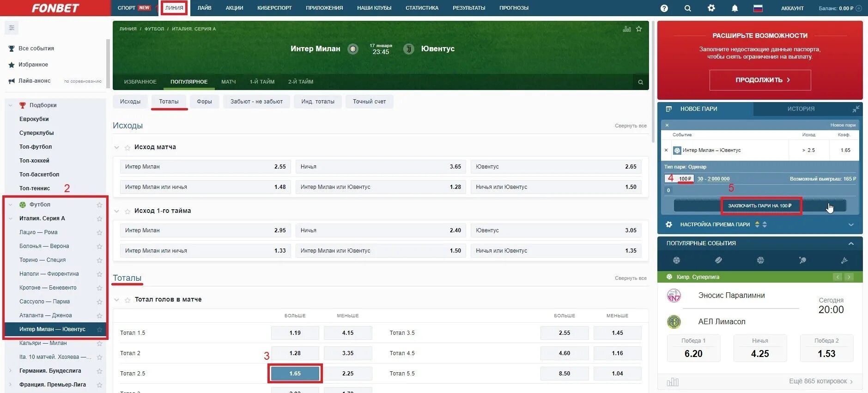This screenshot has height=393, width=868.
Task: Show next popular event arrow
Action: point(849,277)
